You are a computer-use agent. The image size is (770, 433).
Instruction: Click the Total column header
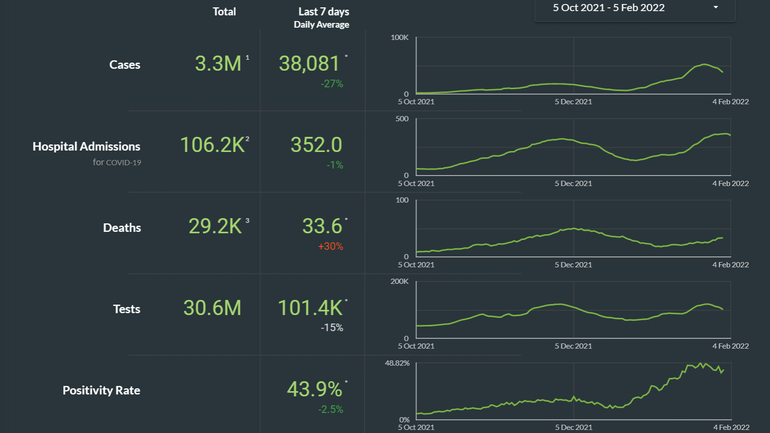click(x=225, y=12)
